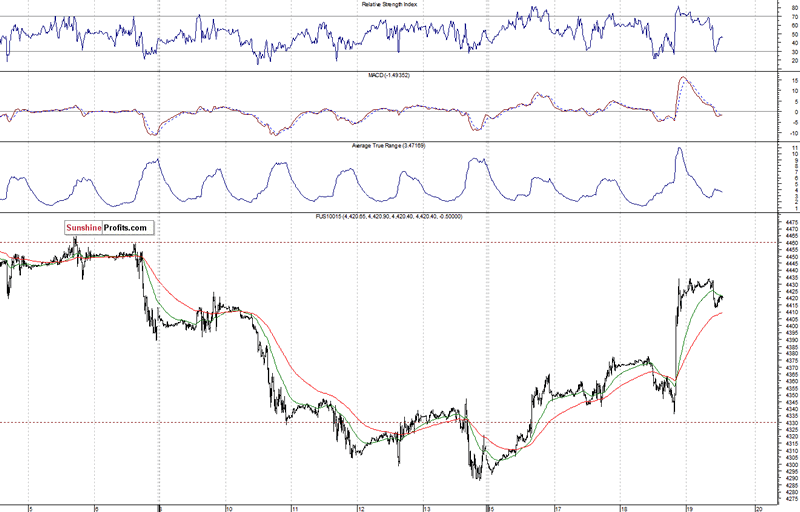Click the date label 19 on the time axis
The height and width of the screenshot is (512, 800).
[x=688, y=507]
